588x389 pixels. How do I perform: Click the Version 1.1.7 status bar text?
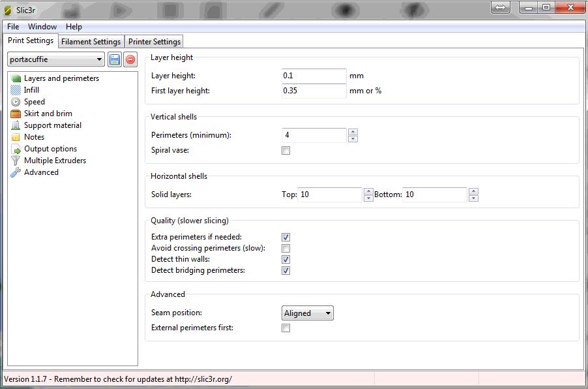(x=118, y=379)
